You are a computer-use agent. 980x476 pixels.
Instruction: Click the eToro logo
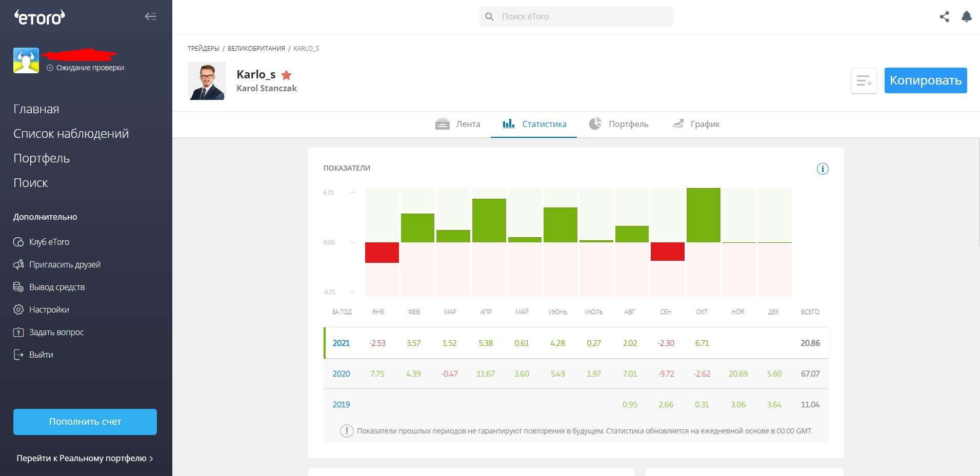tap(39, 17)
